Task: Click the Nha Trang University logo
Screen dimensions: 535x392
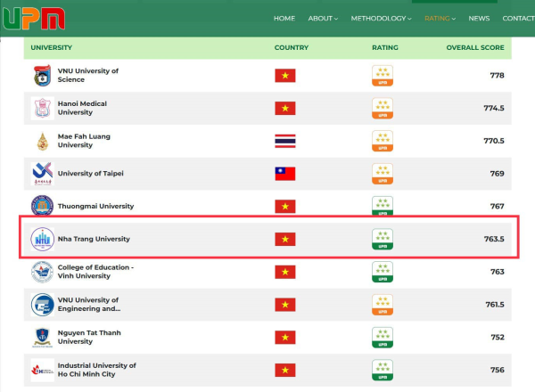Action: pos(42,239)
